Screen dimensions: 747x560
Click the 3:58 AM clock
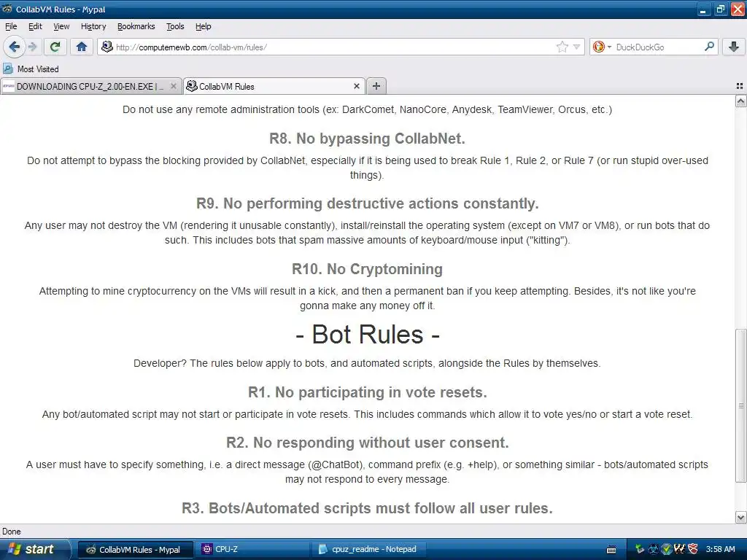point(720,550)
